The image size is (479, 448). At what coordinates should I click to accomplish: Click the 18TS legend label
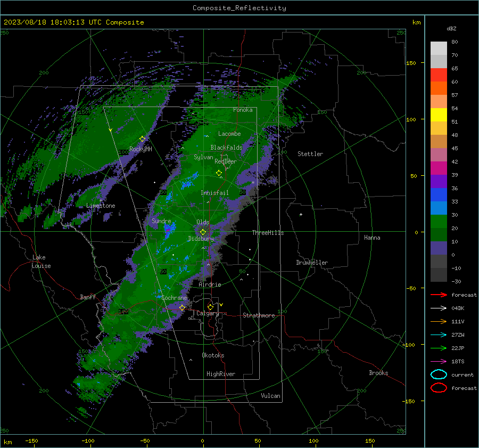458,362
